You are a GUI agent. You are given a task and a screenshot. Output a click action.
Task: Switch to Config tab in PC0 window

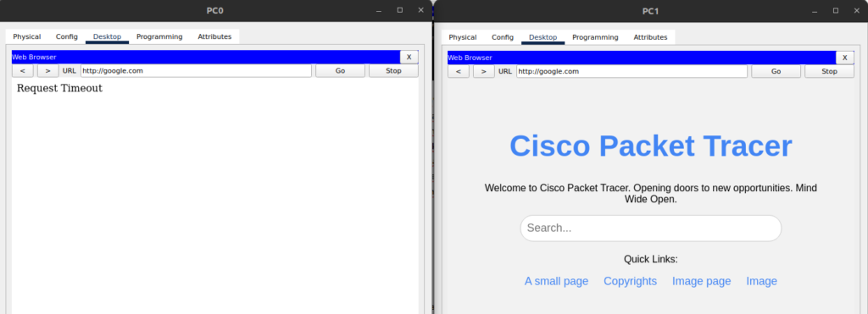point(66,37)
